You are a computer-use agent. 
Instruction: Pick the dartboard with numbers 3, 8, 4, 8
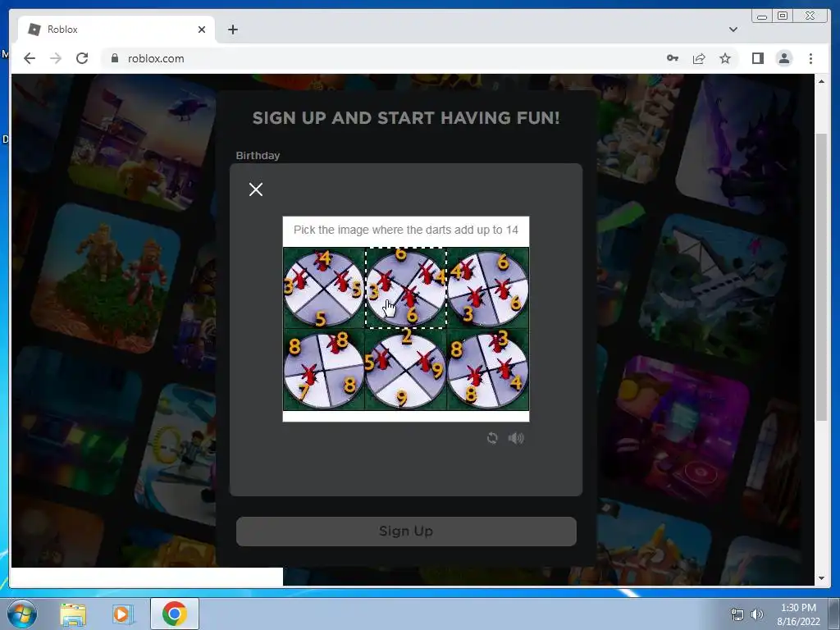[x=488, y=370]
